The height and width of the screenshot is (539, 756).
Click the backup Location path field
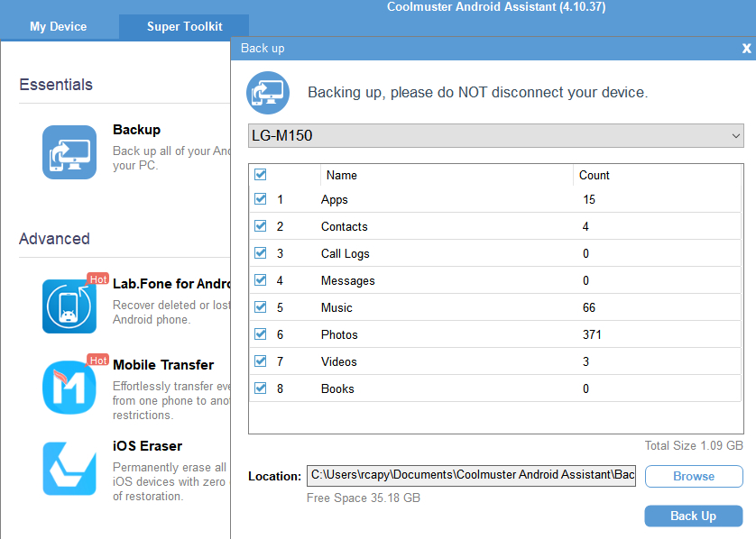pos(471,475)
